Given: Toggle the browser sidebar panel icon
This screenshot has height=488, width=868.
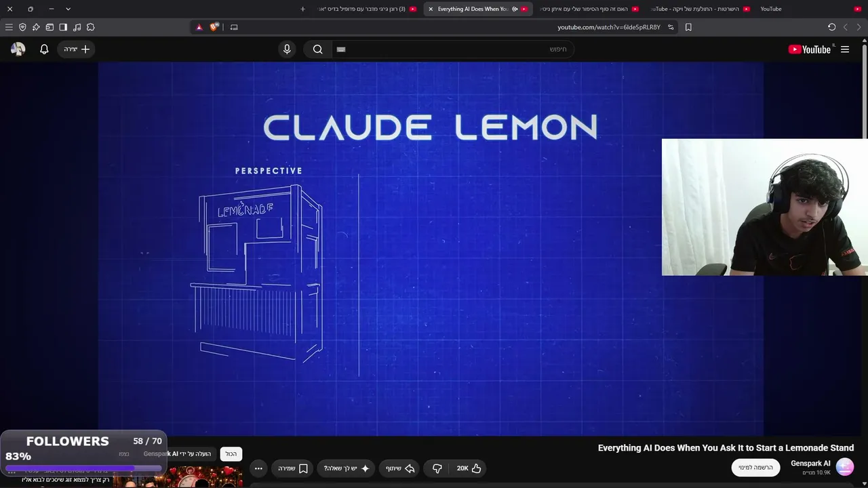Looking at the screenshot, I should click(x=63, y=27).
